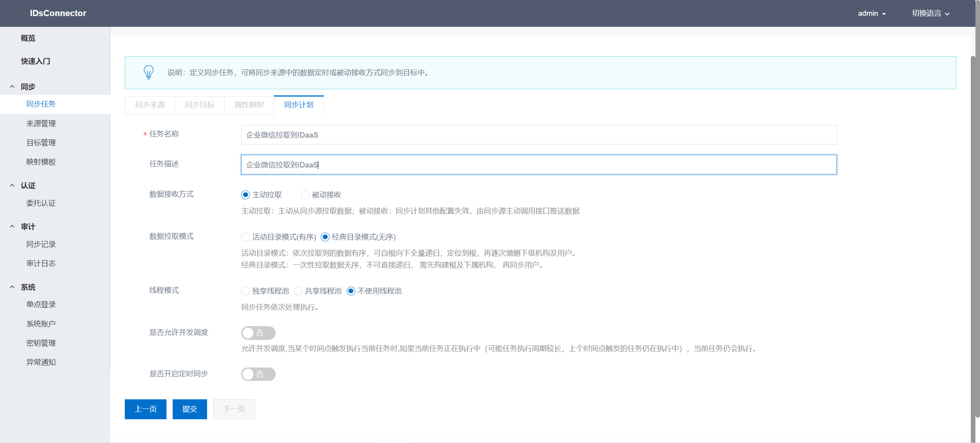Image resolution: width=980 pixels, height=443 pixels.
Task: Open 来源管理 in the sidebar
Action: coord(41,123)
